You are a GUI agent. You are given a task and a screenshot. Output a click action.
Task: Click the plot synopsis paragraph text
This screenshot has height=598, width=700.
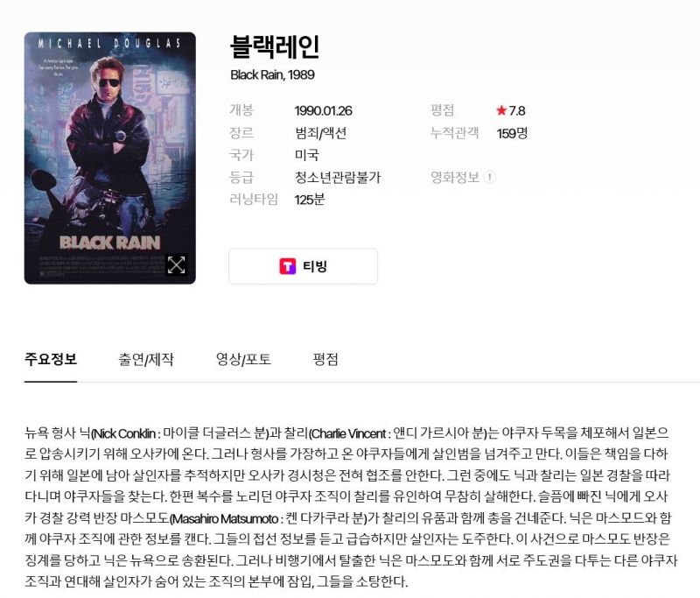click(352, 507)
